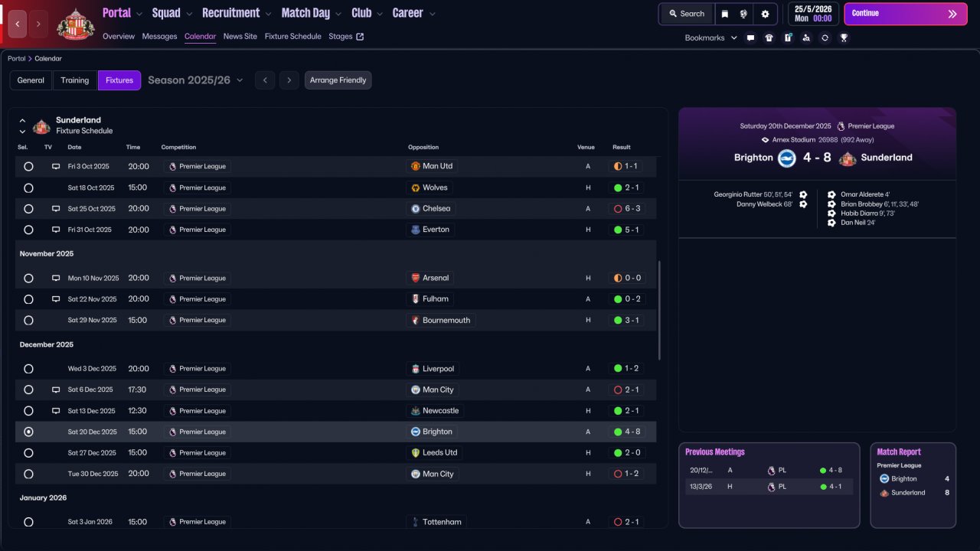Open the tactics board shortcut icon
The image size is (980, 551).
click(788, 37)
